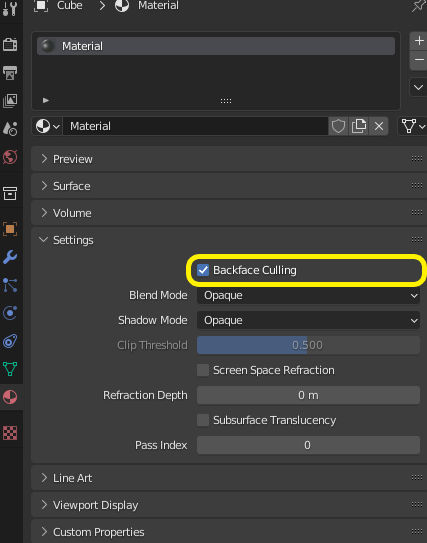Open the Physics properties tab
427x543 pixels.
click(10, 313)
